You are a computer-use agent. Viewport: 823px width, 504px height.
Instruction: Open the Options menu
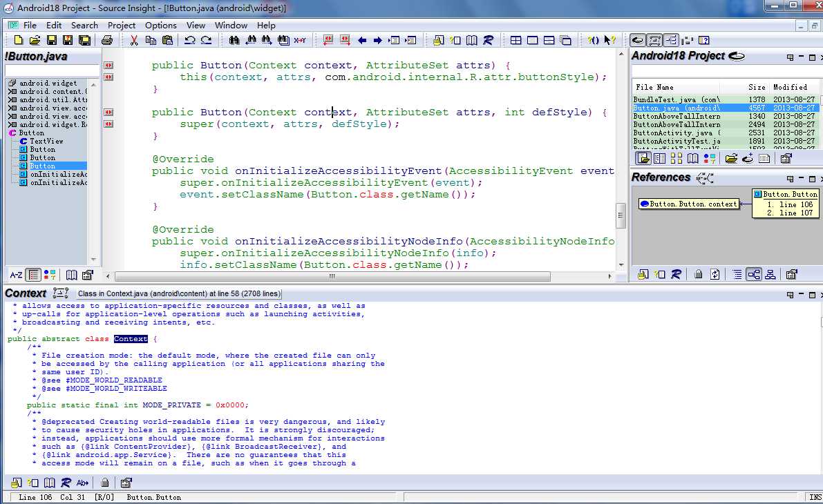point(160,25)
